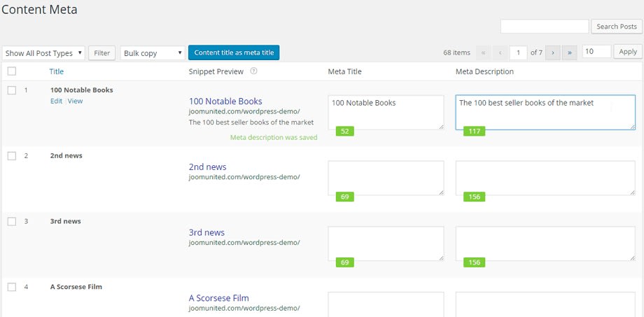Viewport: 644px width, 317px height.
Task: Click the 2nd news title in Title column
Action: point(66,155)
